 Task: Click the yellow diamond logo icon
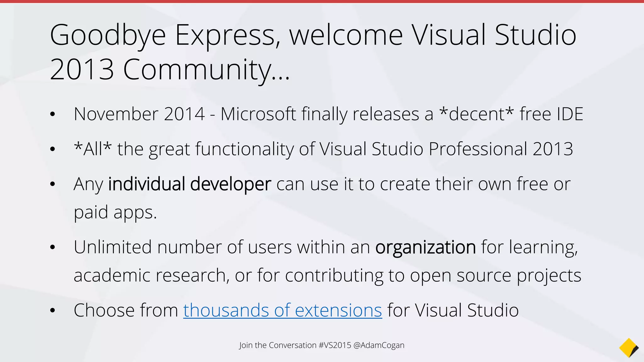coord(629,348)
